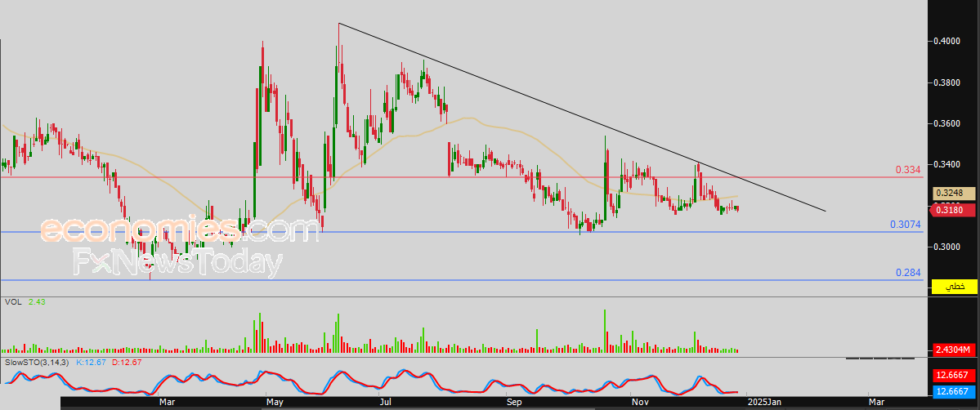This screenshot has height=410, width=980.
Task: Click the 2025Jan label on time axis
Action: pyautogui.click(x=764, y=402)
